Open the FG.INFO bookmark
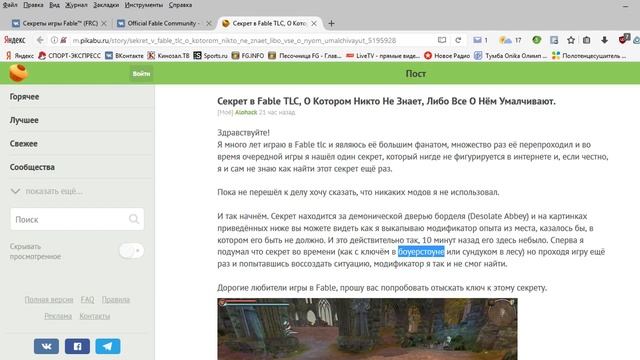The height and width of the screenshot is (360, 640). pos(248,56)
